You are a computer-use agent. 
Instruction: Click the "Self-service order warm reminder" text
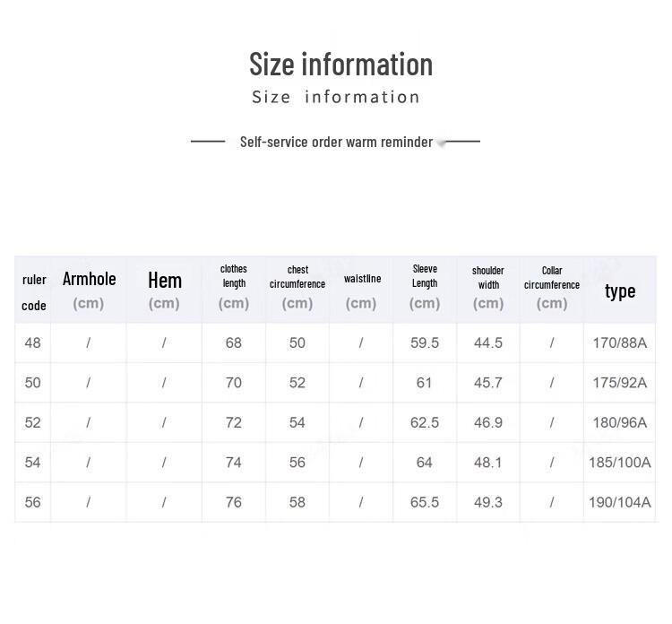tap(336, 142)
